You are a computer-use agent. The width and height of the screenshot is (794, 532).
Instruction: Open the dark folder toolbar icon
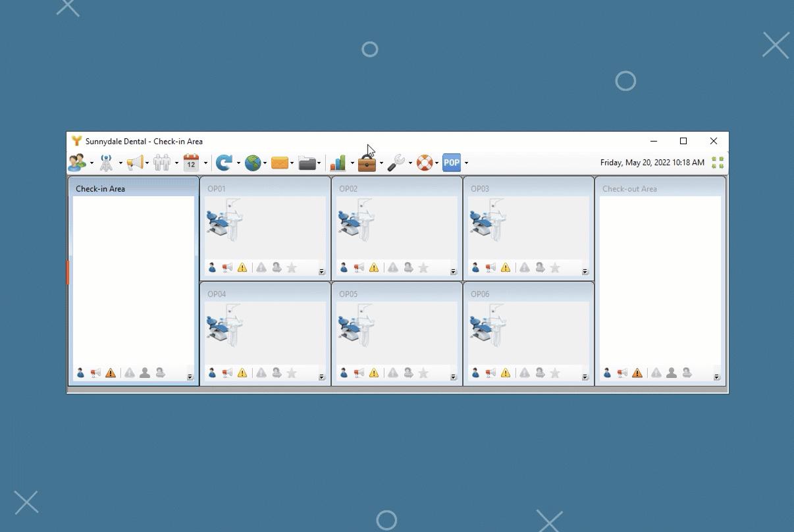[307, 163]
